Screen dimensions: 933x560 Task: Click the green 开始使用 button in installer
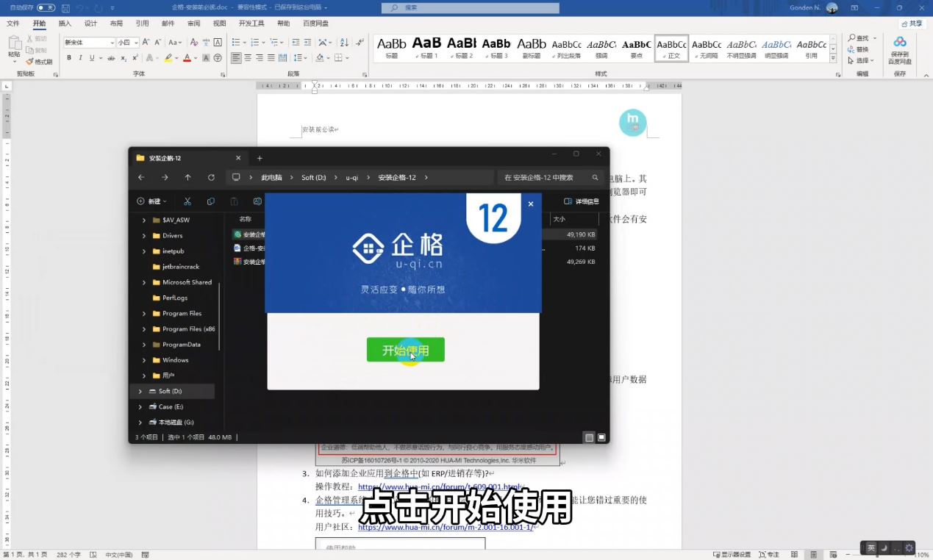[405, 350]
